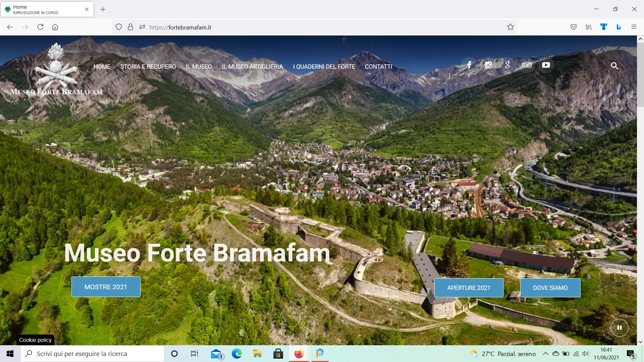Open the Firefox hamburger application menu
Image resolution: width=644 pixels, height=362 pixels.
point(634,27)
